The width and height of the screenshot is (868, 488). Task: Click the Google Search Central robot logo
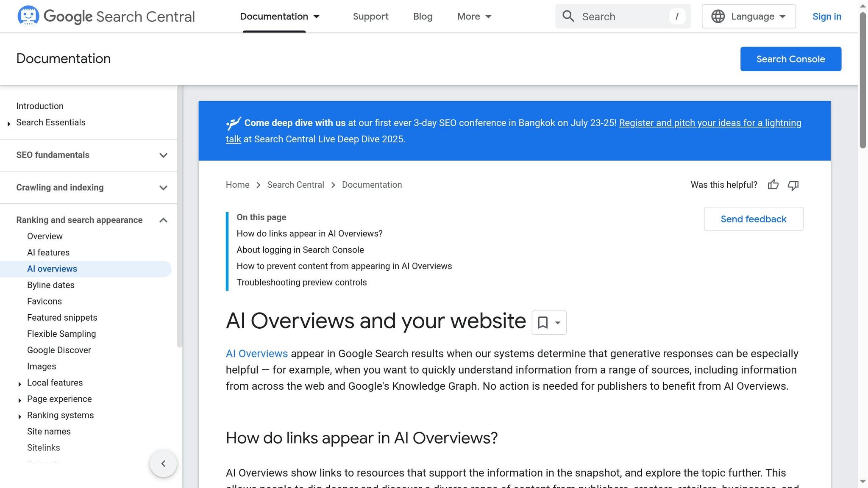pos(28,16)
